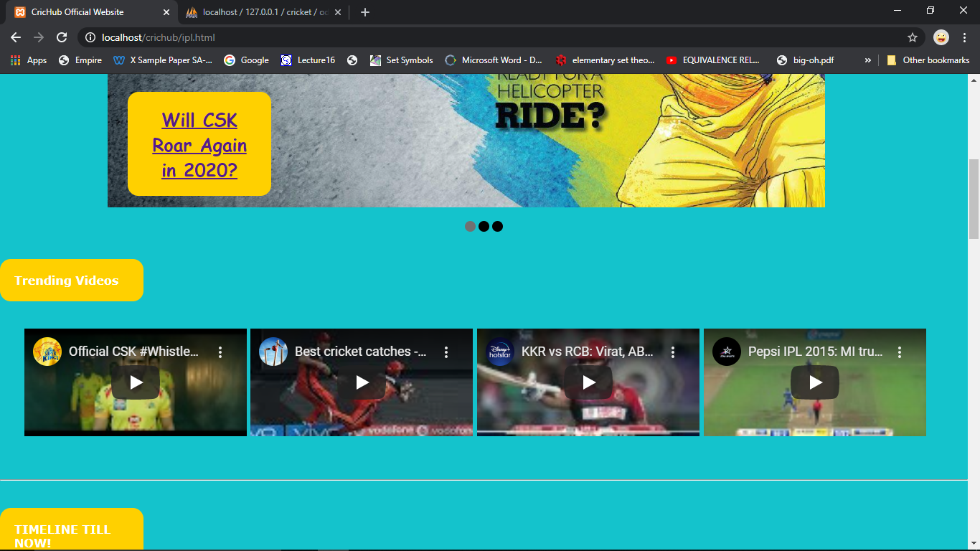Open the Microsoft Word bookmark
Screen dimensions: 980x551
(494, 60)
